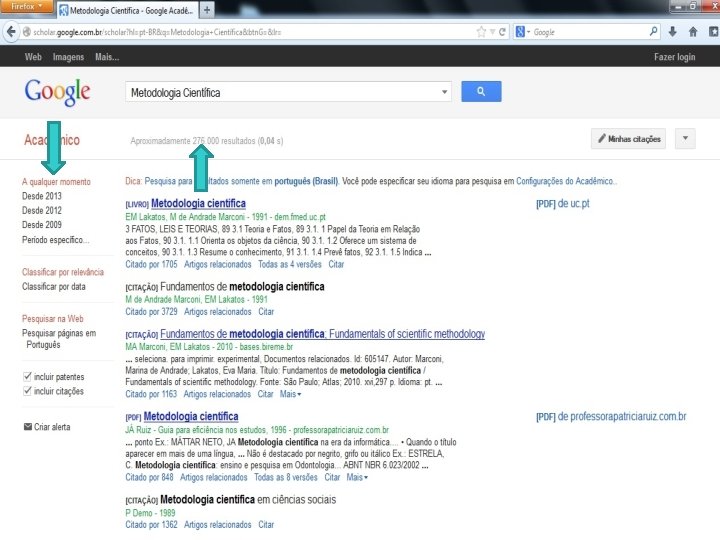Bookmark page with star icon
Viewport: 720px width, 540px height.
[x=481, y=32]
